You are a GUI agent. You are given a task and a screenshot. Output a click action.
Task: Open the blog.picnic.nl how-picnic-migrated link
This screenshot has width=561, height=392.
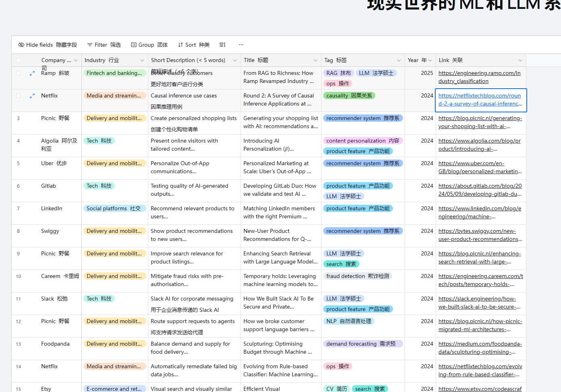click(480, 325)
